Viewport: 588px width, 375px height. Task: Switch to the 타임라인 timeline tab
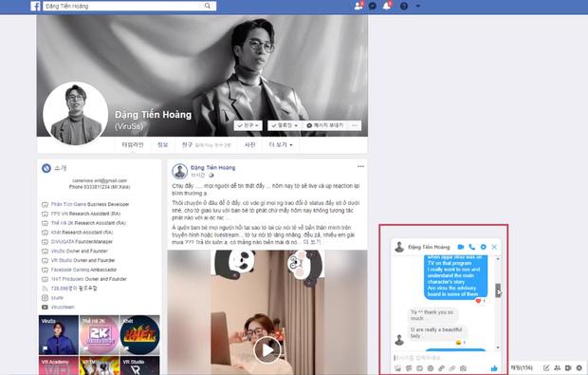[133, 144]
